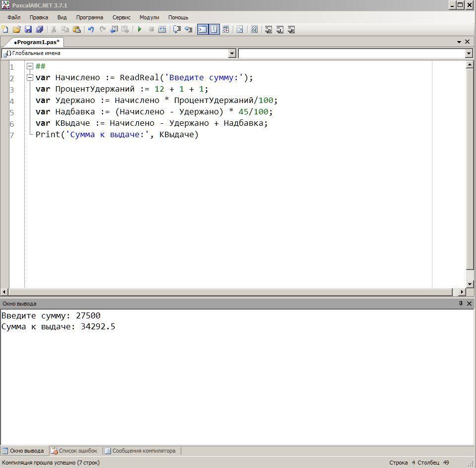Toggle the output window toolbar button
Screen dimensions: 476x468
tap(203, 30)
